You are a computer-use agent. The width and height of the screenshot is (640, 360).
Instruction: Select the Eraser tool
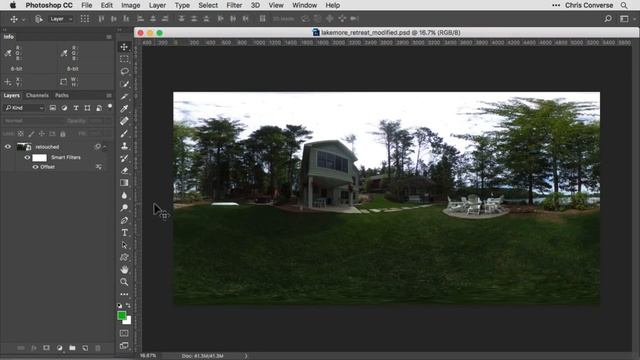click(124, 171)
